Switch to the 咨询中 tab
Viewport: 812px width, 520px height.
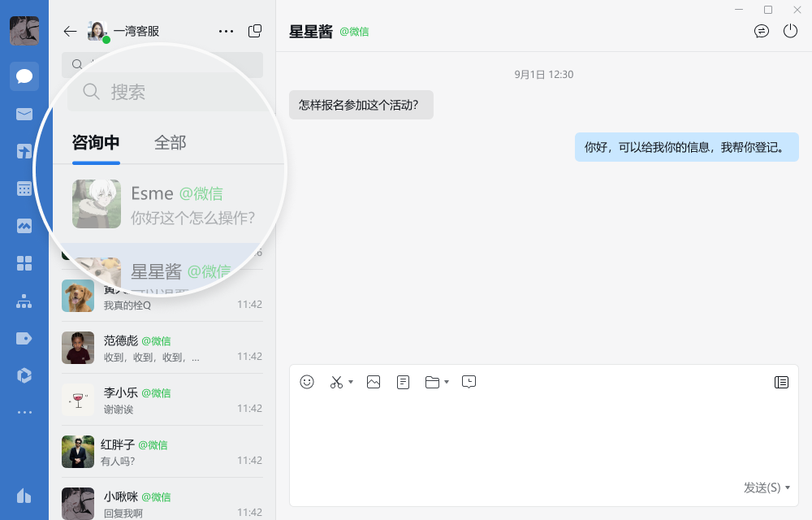coord(96,142)
